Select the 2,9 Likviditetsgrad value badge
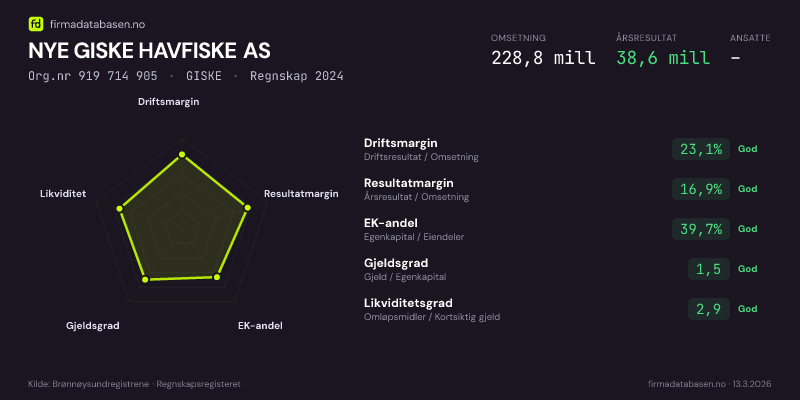800x400 pixels. (709, 309)
